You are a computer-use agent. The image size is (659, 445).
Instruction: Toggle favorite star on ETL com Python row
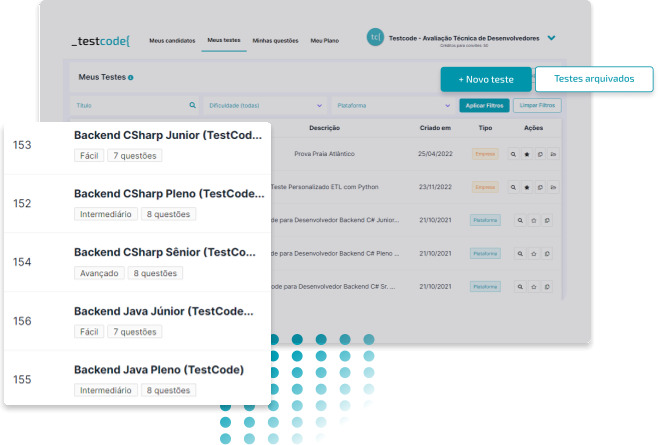pos(527,187)
